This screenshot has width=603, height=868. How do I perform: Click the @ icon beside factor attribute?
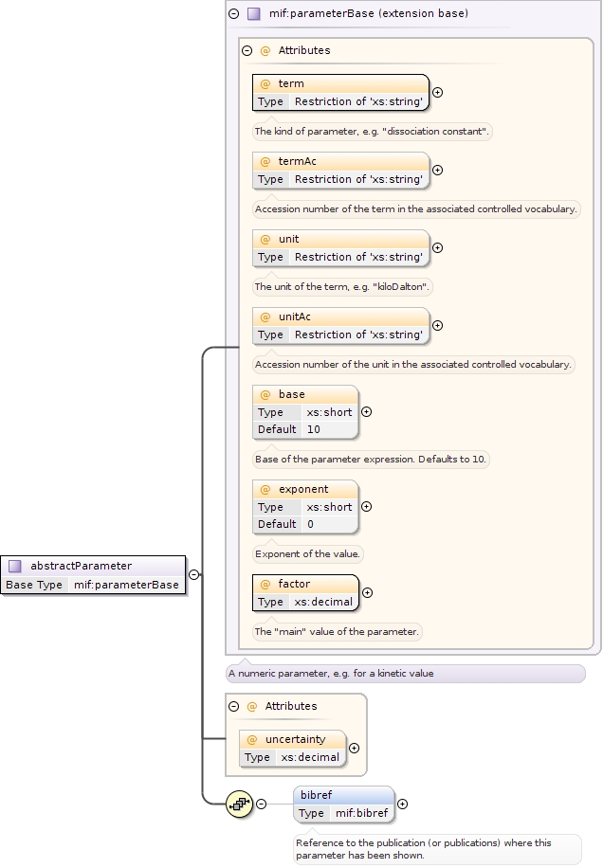click(x=265, y=585)
